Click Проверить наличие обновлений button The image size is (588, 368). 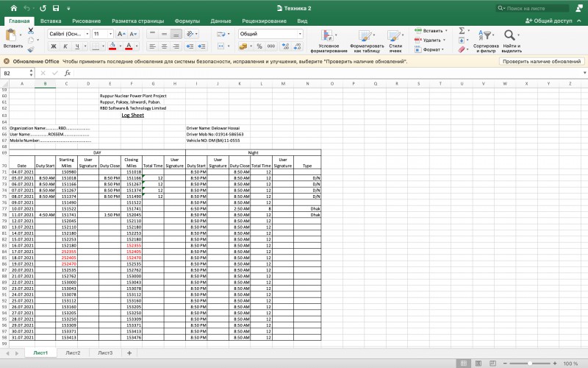542,61
